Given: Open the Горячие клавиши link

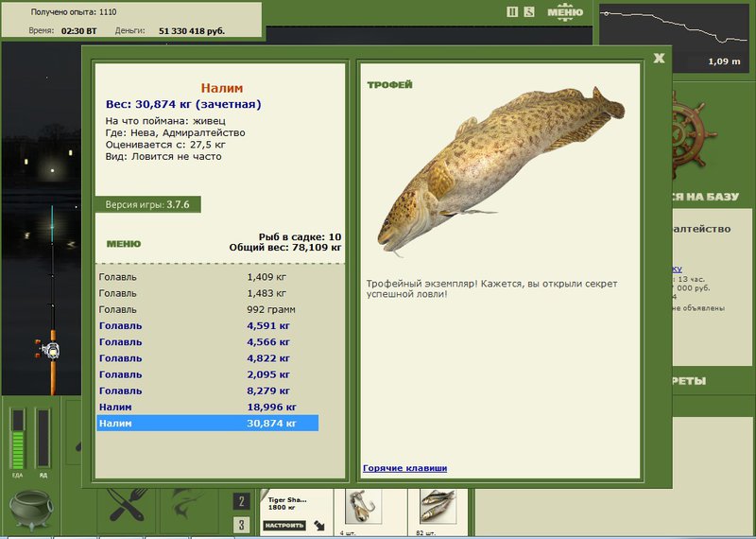Looking at the screenshot, I should click(404, 468).
